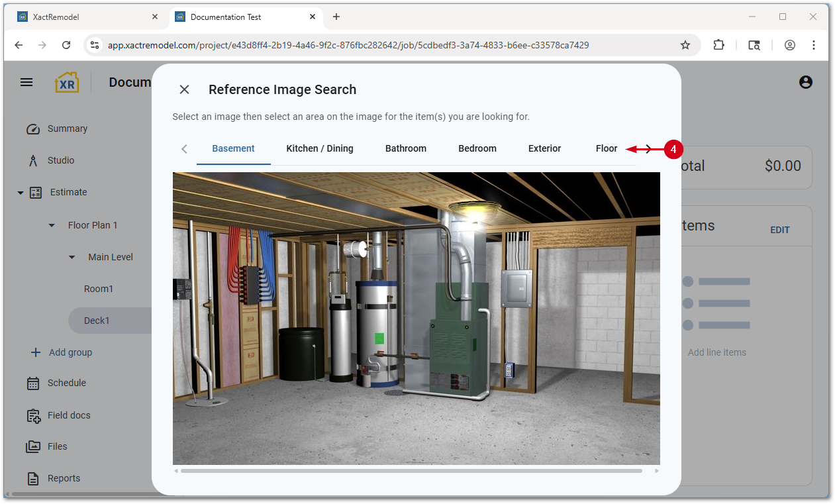Click the XR home logo
835x504 pixels.
click(x=66, y=81)
